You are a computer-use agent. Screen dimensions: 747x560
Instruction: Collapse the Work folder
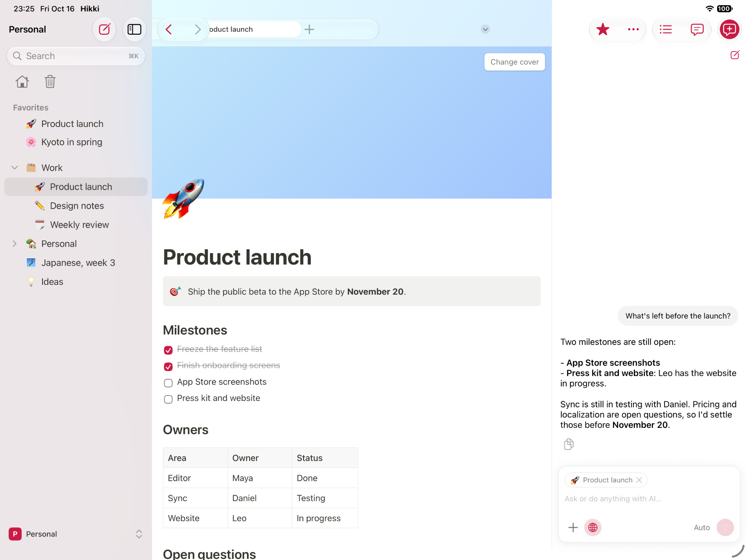15,168
